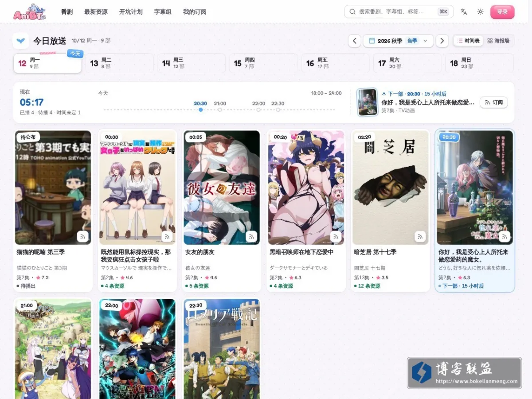Click the RSS icon on 黑暗召唤师 poster

click(x=336, y=236)
